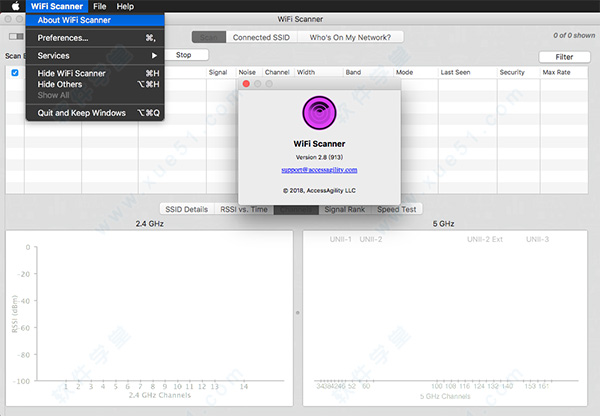Viewport: 600px width, 416px height.
Task: Click the Version 2.8 (913) text
Action: click(319, 157)
